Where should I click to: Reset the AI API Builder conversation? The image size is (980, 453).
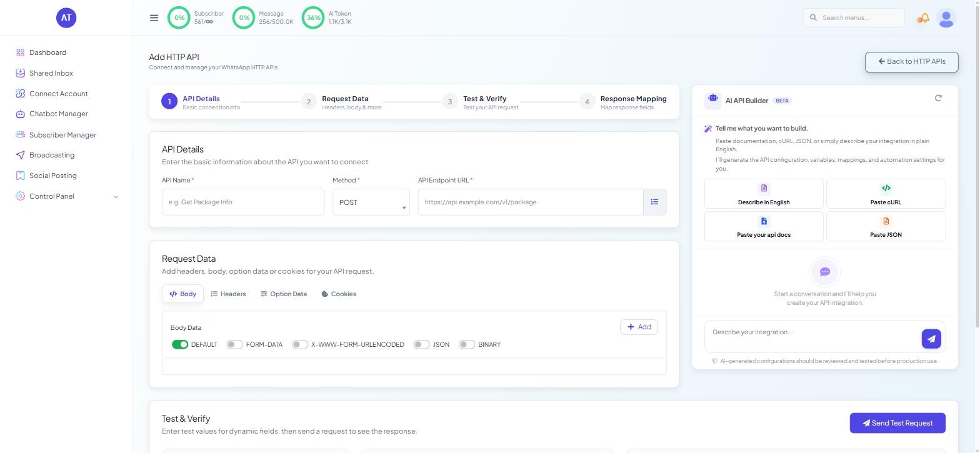tap(938, 98)
